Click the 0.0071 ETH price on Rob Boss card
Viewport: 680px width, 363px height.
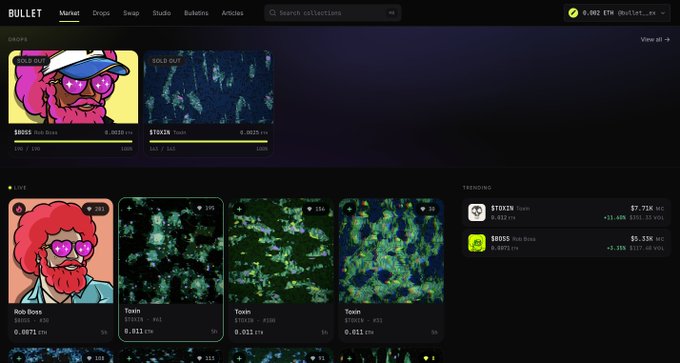30,333
